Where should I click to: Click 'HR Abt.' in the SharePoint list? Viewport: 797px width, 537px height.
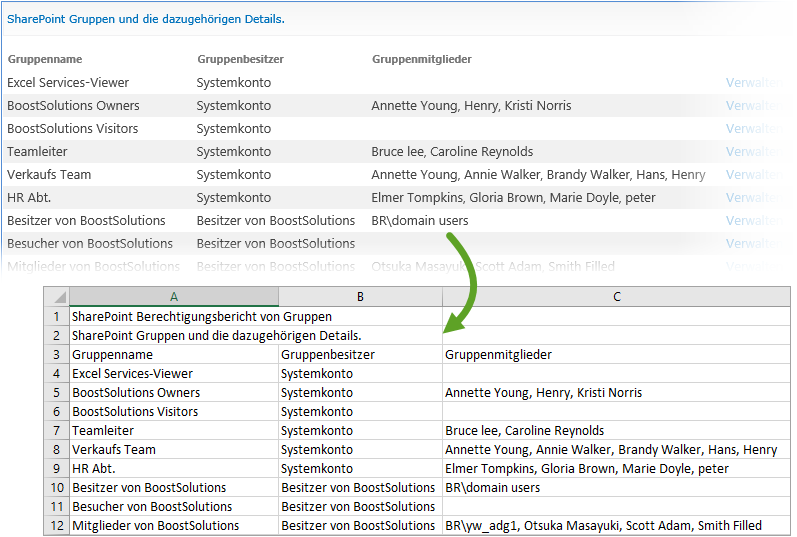pos(29,197)
